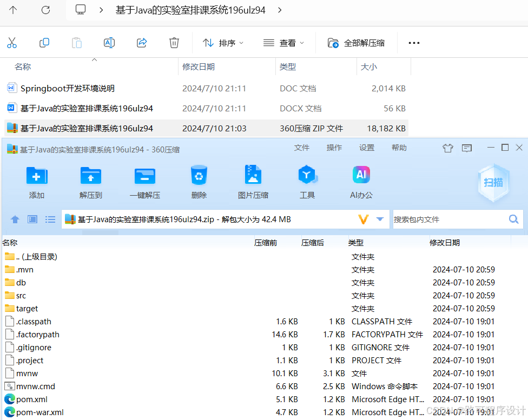Switch to list view in 360压缩

coord(50,220)
